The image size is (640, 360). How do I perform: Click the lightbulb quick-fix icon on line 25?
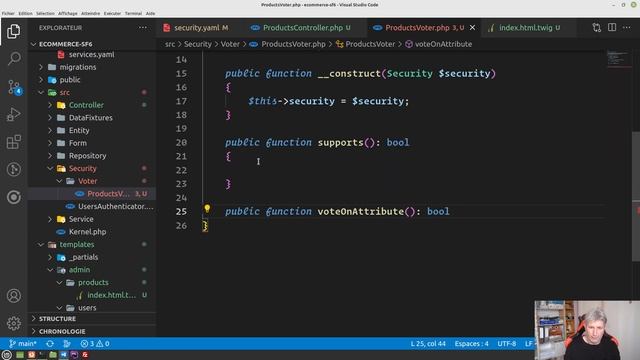pos(207,209)
